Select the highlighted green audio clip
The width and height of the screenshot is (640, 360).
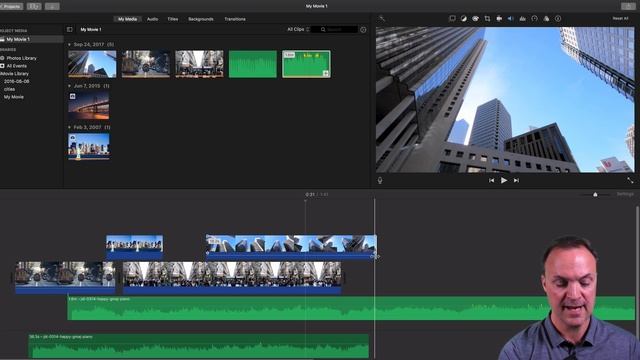coord(306,64)
